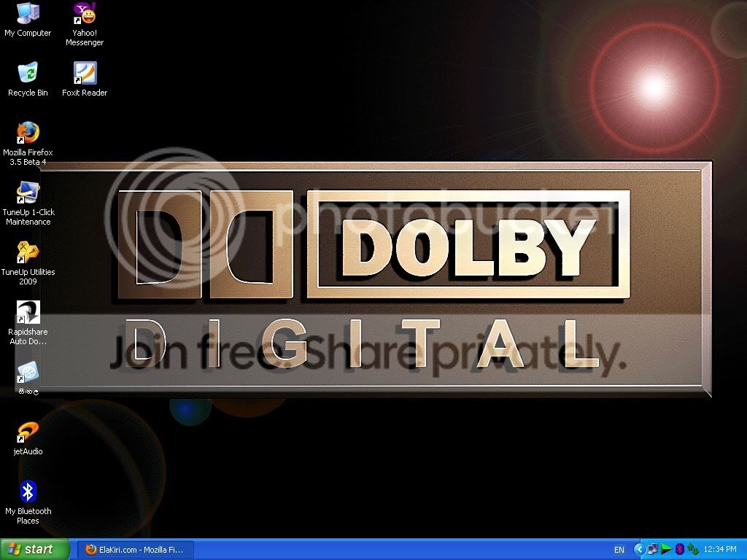Select the My Computer desktop icon
Viewport: 747px width, 560px height.
pyautogui.click(x=28, y=20)
